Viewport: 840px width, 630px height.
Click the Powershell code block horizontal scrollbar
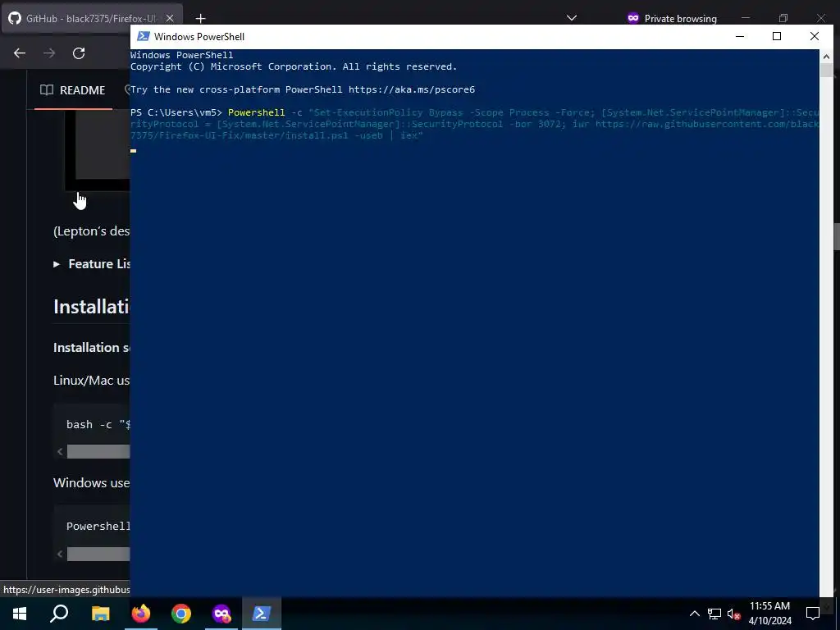click(x=98, y=554)
